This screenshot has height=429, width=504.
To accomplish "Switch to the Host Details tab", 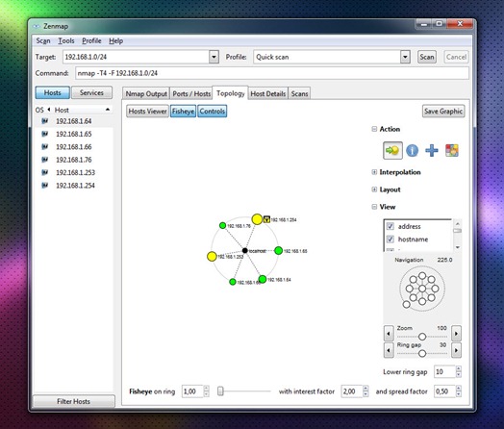I will pos(267,94).
